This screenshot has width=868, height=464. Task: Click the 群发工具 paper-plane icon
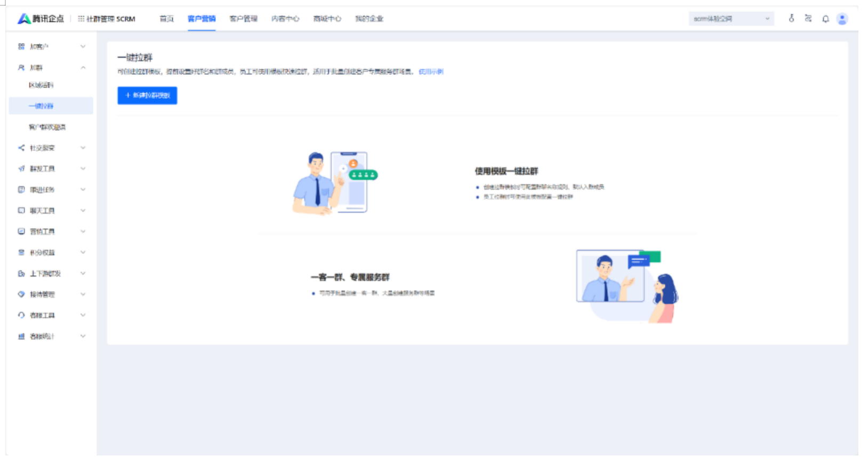pyautogui.click(x=21, y=169)
